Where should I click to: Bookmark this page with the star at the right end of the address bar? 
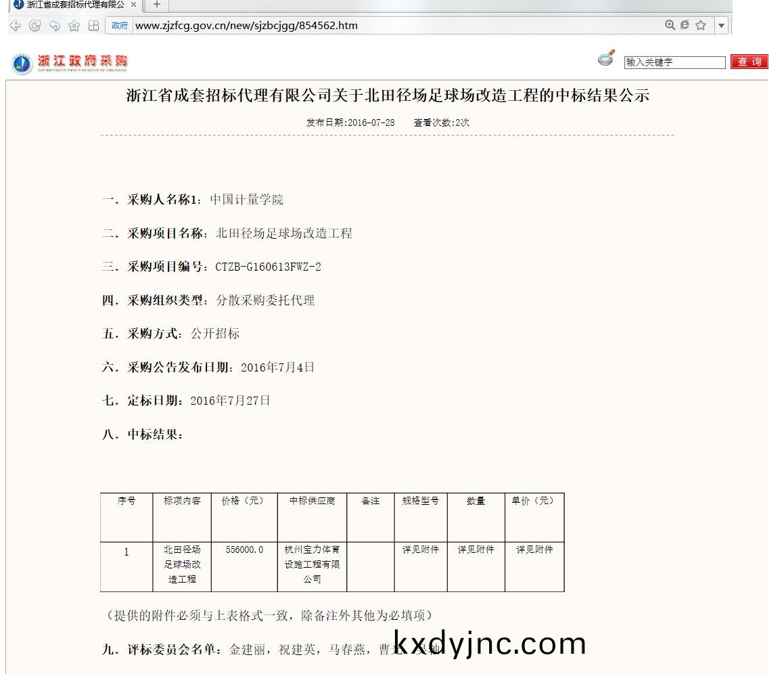pyautogui.click(x=701, y=25)
